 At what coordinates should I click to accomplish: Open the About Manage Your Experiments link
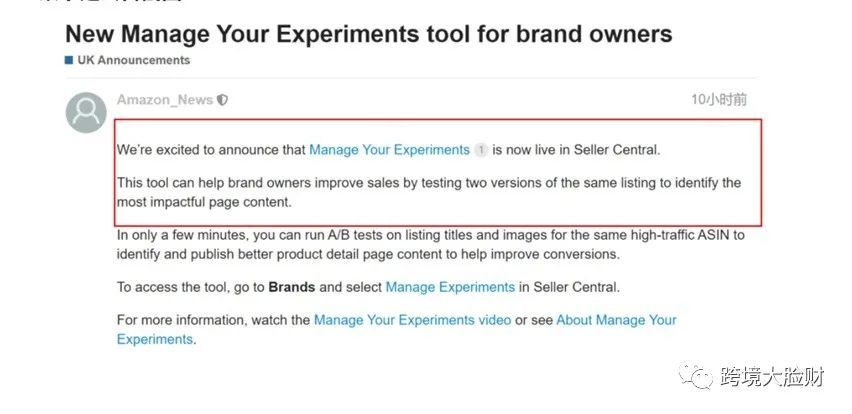click(x=615, y=320)
